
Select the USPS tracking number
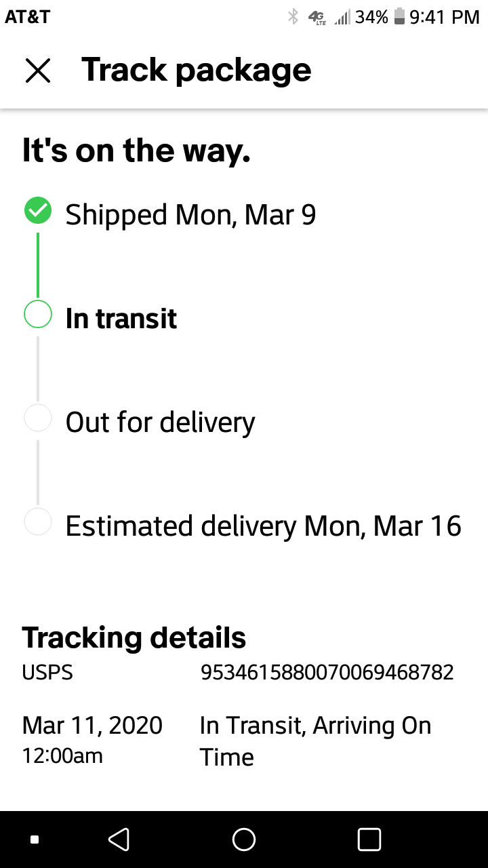click(x=327, y=672)
